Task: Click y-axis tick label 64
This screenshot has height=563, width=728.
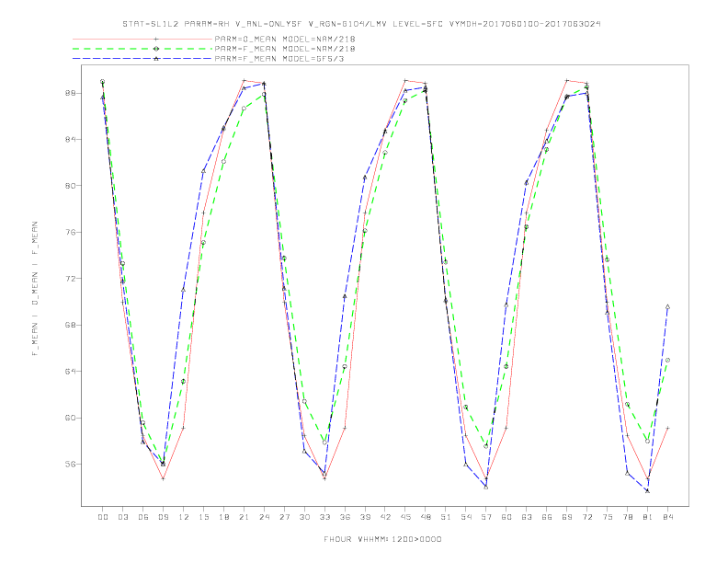Action: pos(71,371)
